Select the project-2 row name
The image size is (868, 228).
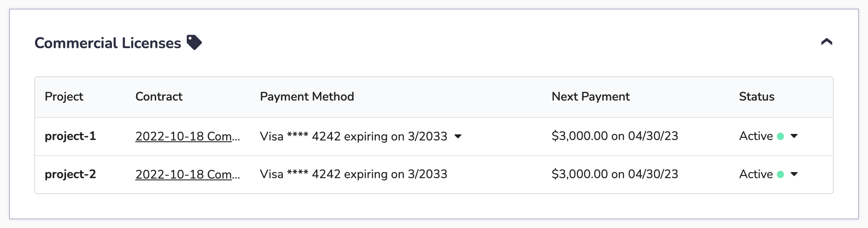point(70,174)
